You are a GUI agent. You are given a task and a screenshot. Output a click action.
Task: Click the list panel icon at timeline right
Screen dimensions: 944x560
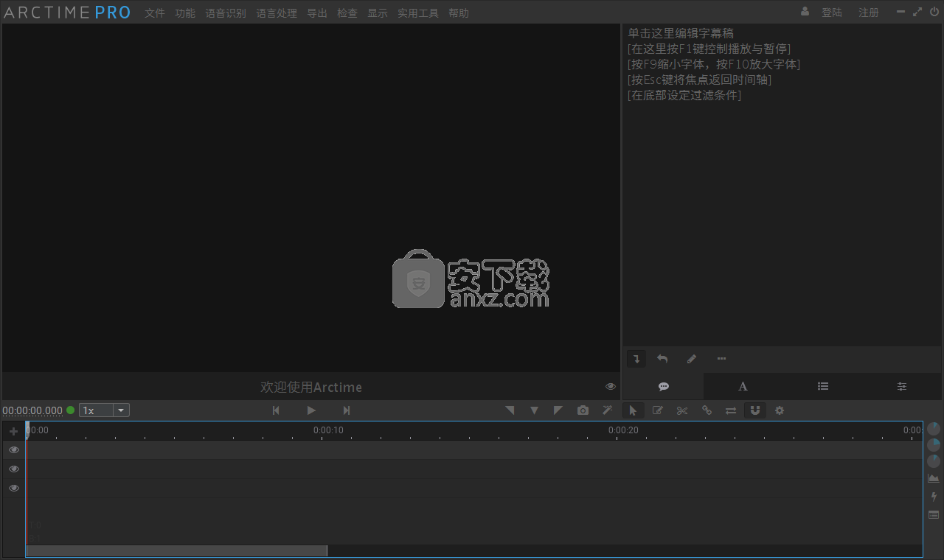[x=934, y=514]
